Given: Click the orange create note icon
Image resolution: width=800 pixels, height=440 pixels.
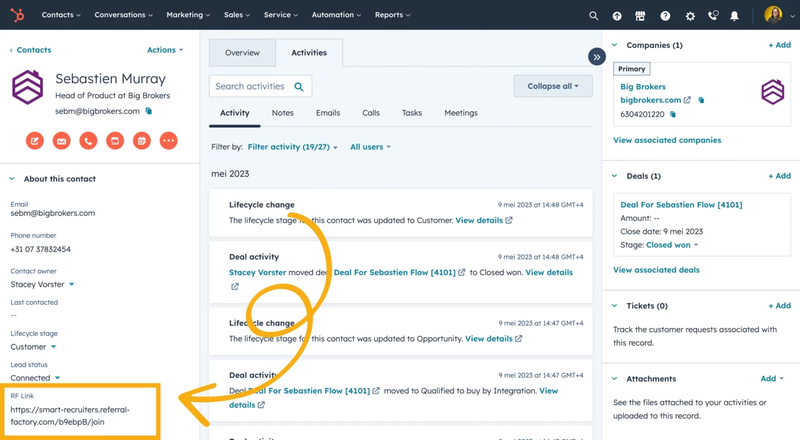Looking at the screenshot, I should tap(35, 141).
